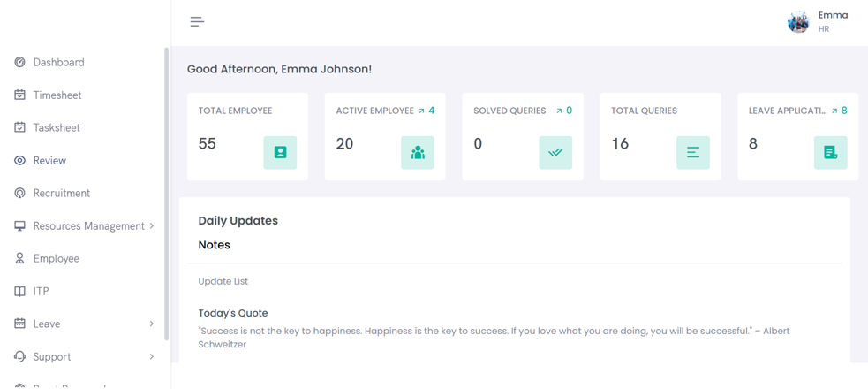Toggle the hamburger sidebar menu
868x389 pixels.
(x=197, y=21)
